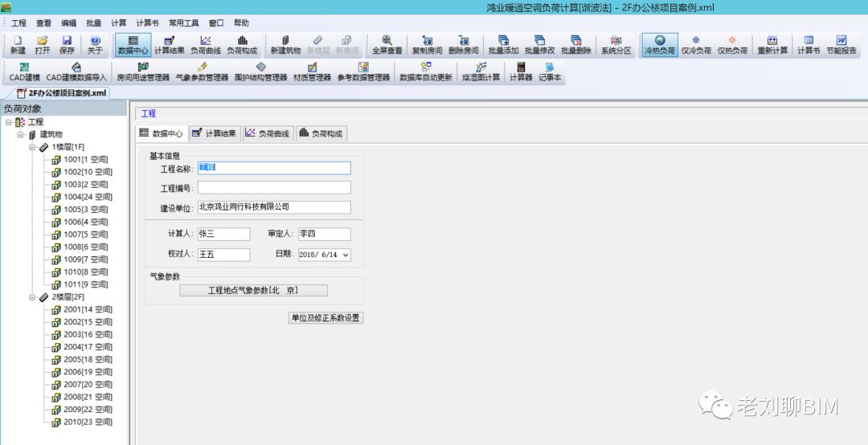Switch to 仅冷负荷 mode
868x445 pixels.
[x=696, y=45]
